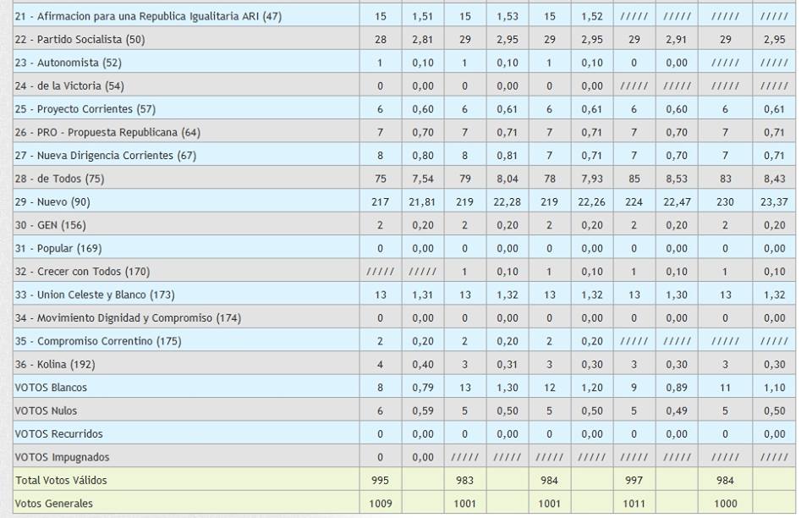Image resolution: width=812 pixels, height=518 pixels.
Task: Click the 0,89 percentage in VOTOS Blancos row
Action: 677,388
